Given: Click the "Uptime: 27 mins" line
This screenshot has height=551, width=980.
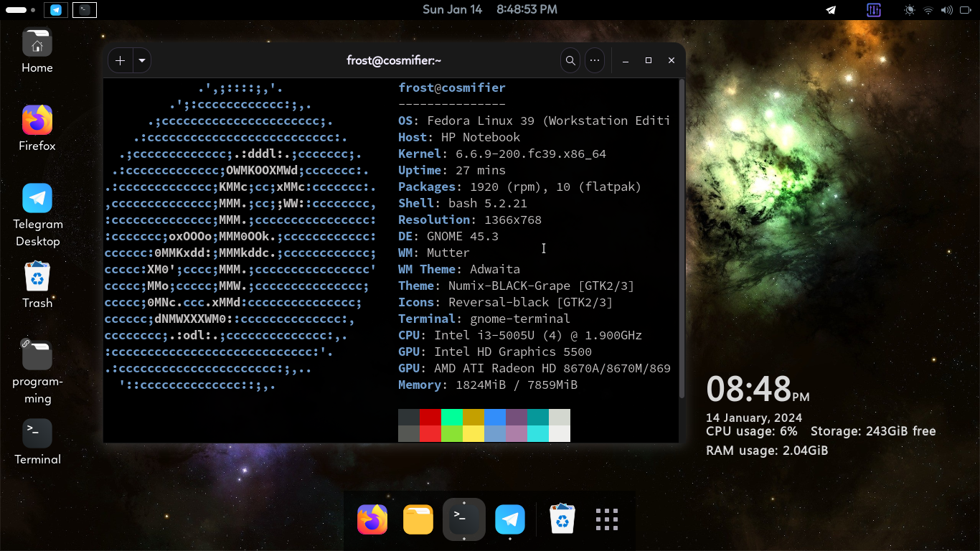Looking at the screenshot, I should point(452,170).
